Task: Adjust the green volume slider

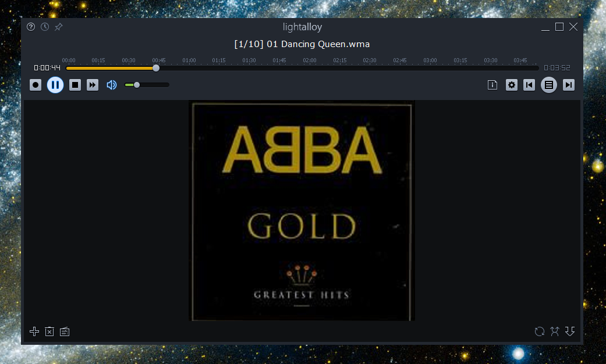Action: [x=147, y=85]
